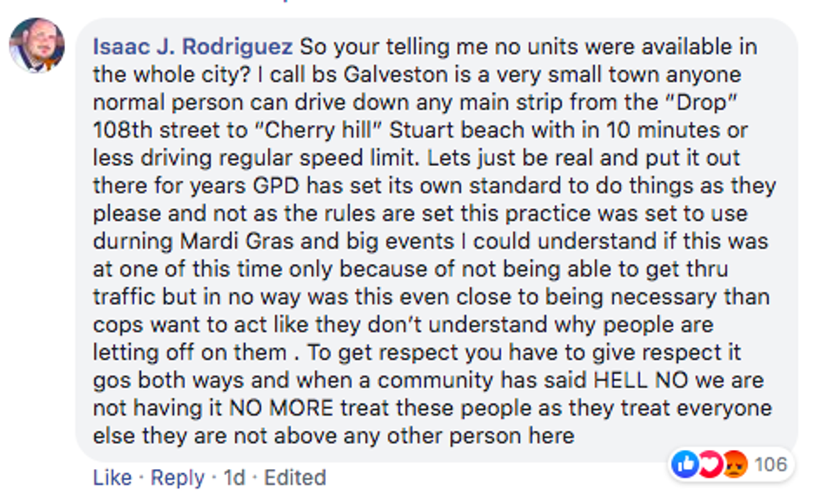View edit history via Edited label
Image resolution: width=817 pixels, height=504 pixels.
coord(295,477)
